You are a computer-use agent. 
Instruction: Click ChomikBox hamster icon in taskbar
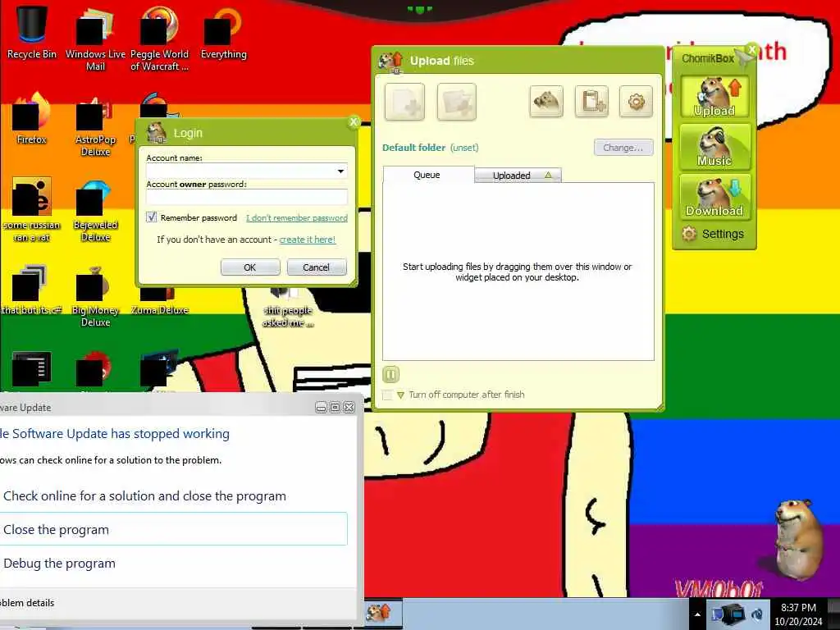(380, 612)
